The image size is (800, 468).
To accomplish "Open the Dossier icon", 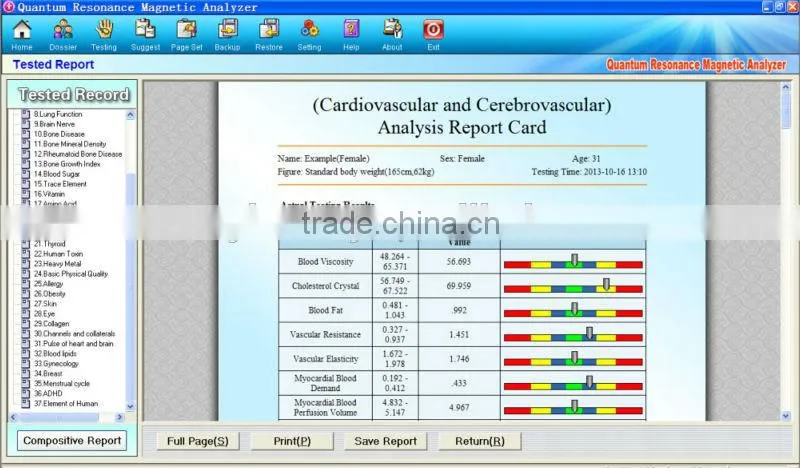I will click(63, 30).
